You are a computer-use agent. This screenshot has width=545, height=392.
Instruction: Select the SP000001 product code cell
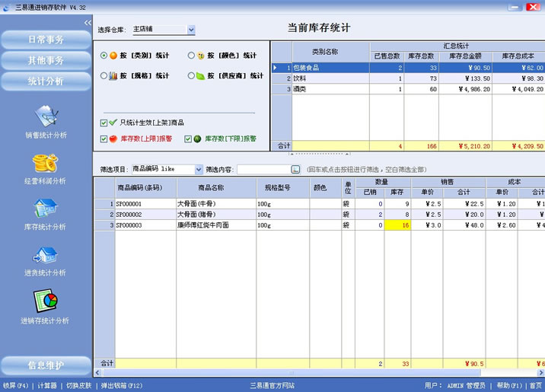pyautogui.click(x=145, y=204)
